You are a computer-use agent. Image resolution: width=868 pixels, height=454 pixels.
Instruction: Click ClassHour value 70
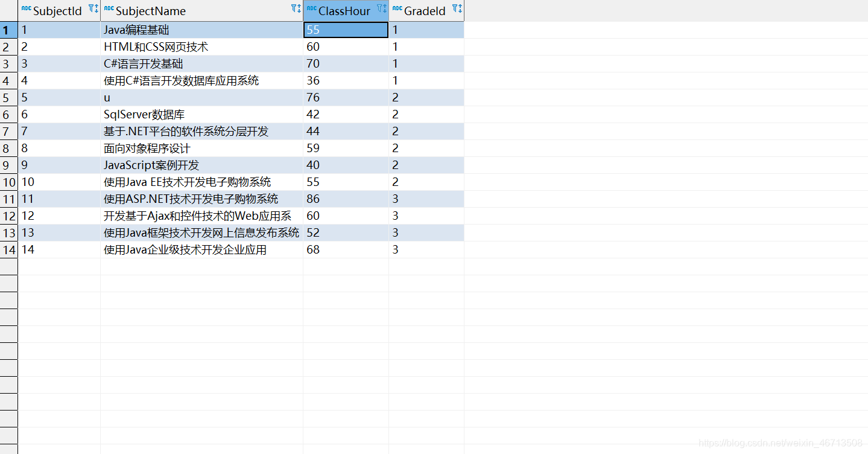[346, 63]
